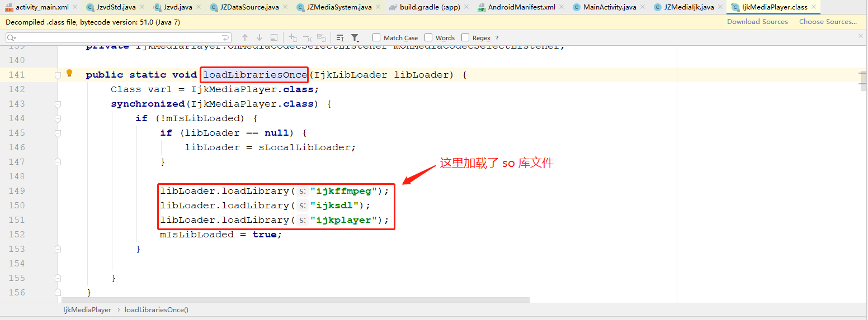
Task: Click in the search text field
Action: coord(118,37)
